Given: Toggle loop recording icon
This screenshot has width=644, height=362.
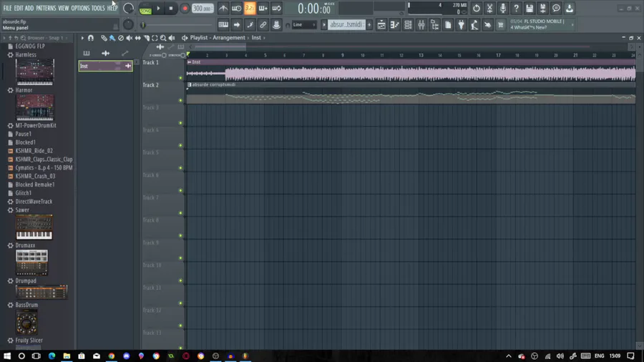Looking at the screenshot, I should click(276, 8).
